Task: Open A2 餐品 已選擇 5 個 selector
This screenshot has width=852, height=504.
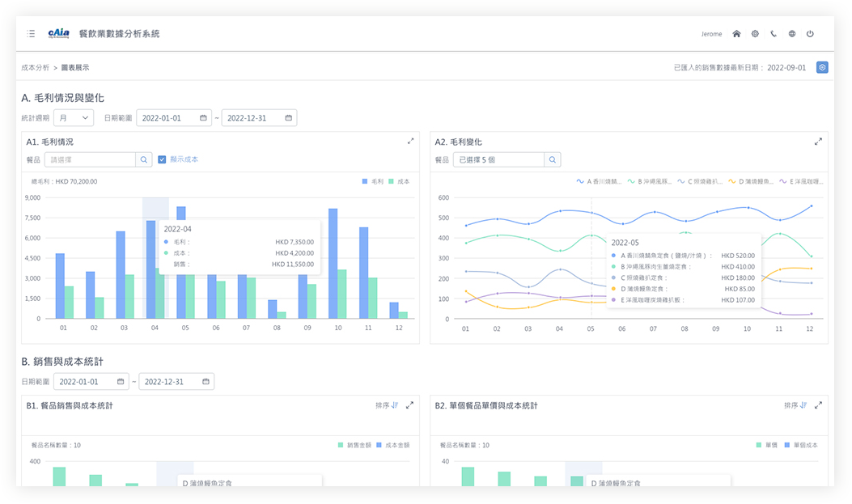Action: [498, 159]
